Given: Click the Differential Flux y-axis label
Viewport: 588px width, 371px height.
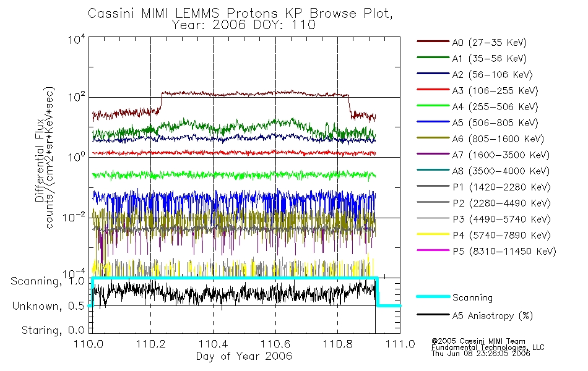Looking at the screenshot, I should 40,161.
